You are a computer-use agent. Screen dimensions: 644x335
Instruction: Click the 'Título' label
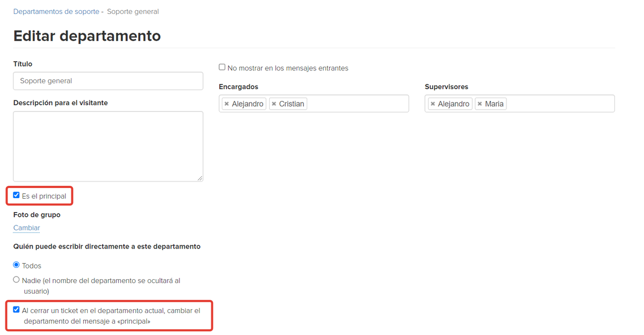23,64
